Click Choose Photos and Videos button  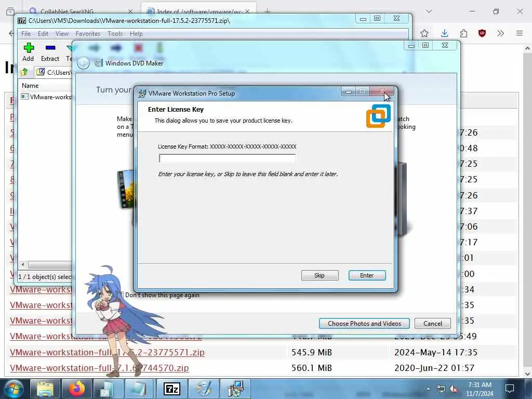click(x=364, y=323)
